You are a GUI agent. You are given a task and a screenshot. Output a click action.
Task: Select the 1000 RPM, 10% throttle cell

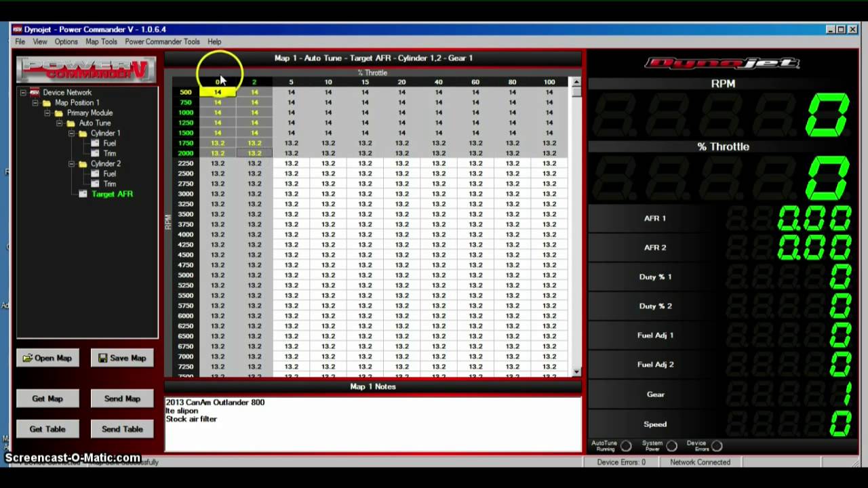pyautogui.click(x=328, y=113)
